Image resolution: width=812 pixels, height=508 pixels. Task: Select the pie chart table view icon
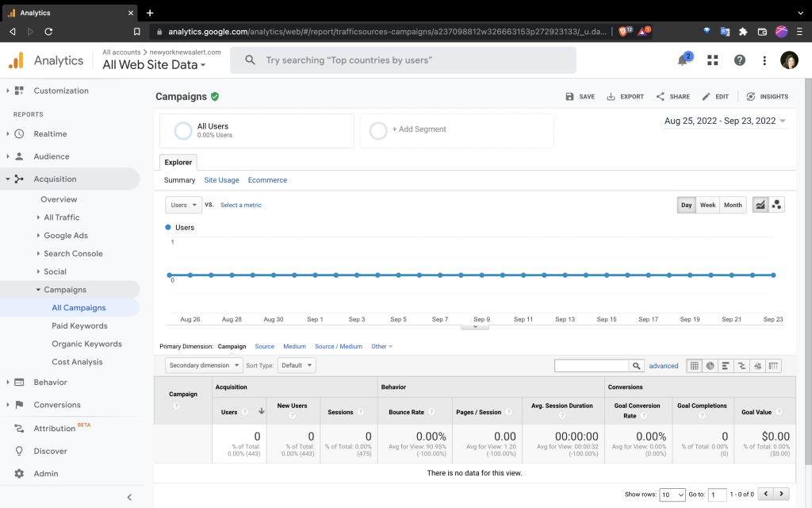[710, 366]
